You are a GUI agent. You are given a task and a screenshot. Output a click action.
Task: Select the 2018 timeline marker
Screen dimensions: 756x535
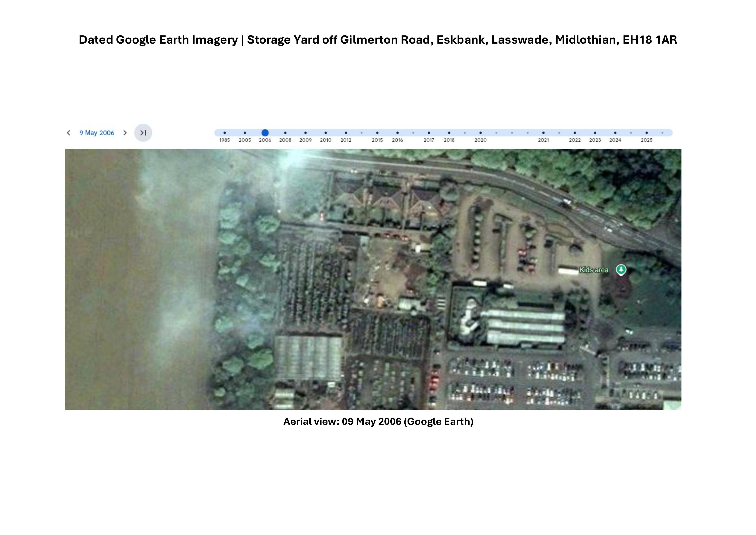tap(449, 133)
